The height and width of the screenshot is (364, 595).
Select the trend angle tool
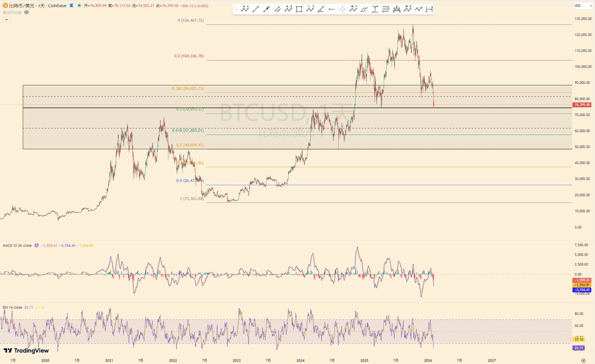(x=321, y=9)
